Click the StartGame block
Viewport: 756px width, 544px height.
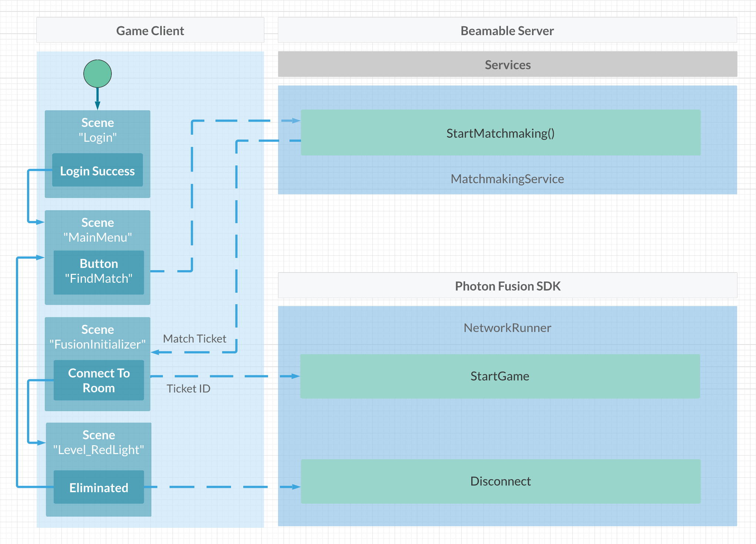(x=500, y=376)
